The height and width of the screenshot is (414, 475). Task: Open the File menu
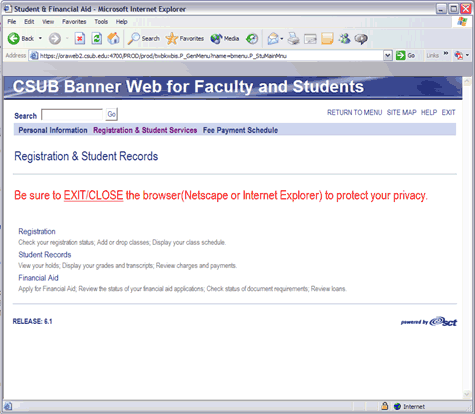[x=12, y=22]
